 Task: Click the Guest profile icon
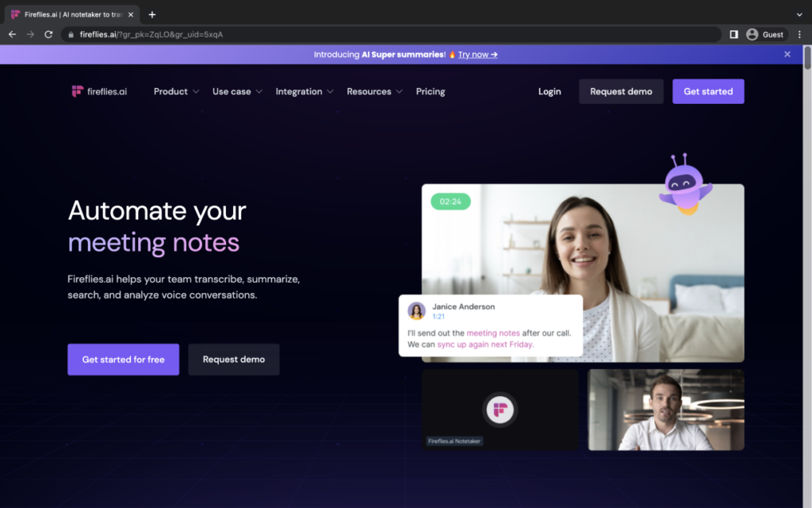click(x=752, y=34)
